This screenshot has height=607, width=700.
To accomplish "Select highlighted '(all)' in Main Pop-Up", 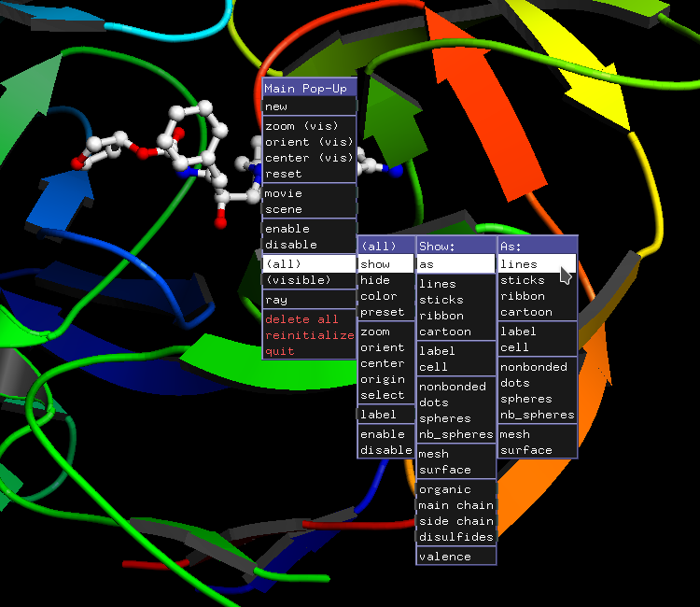I will 309,264.
